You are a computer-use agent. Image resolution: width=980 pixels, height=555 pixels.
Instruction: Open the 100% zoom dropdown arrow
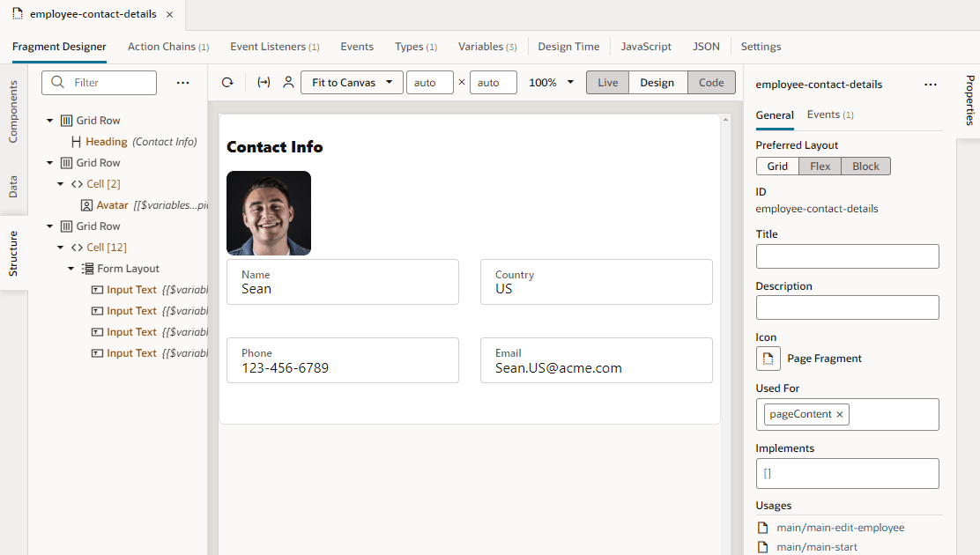[x=570, y=82]
